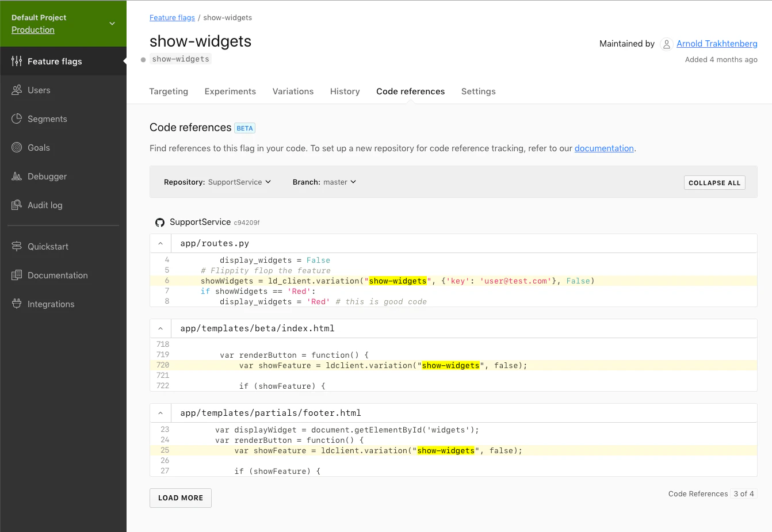Open the Debugger via its graph icon
This screenshot has width=772, height=532.
[x=17, y=176]
